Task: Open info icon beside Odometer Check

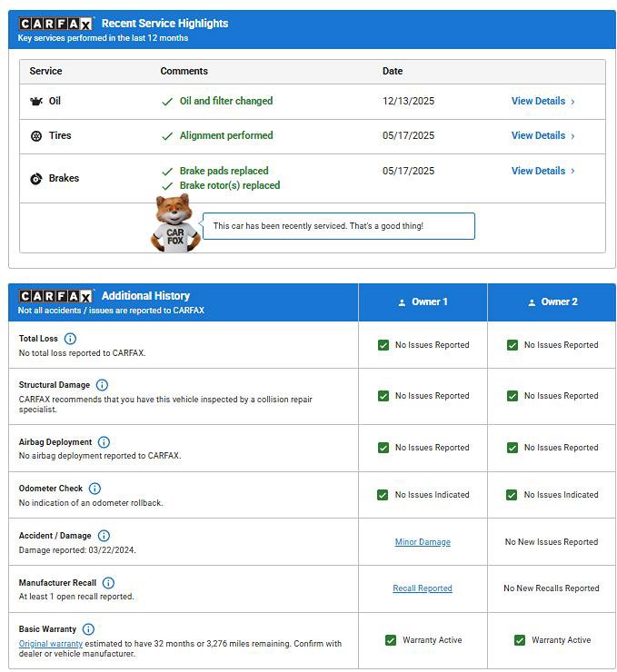Action: [x=95, y=489]
